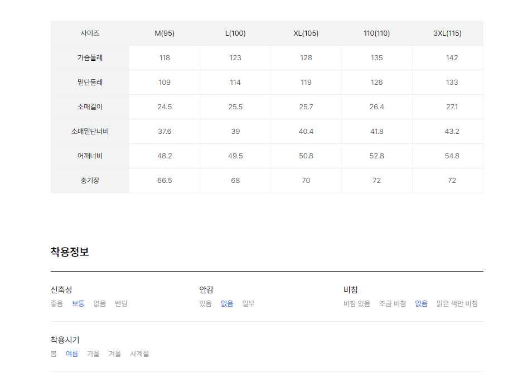Click the '착용정보' section heading
This screenshot has height=392, width=532.
[x=70, y=252]
